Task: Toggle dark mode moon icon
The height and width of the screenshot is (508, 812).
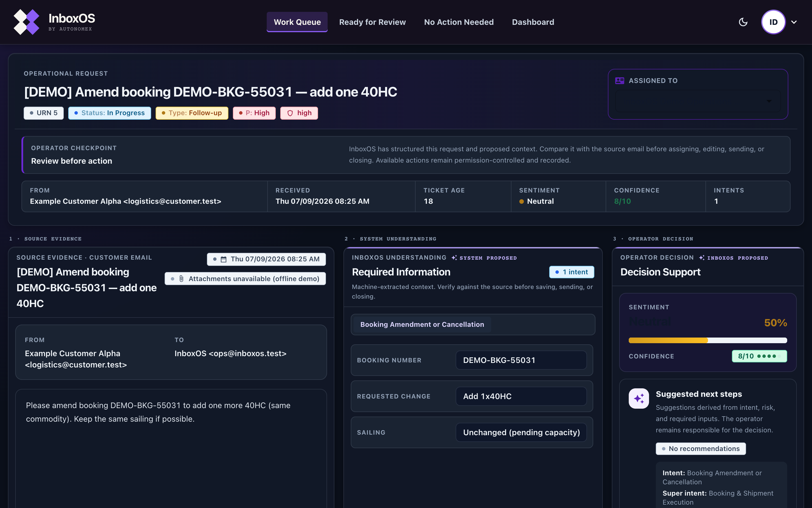Action: [743, 22]
